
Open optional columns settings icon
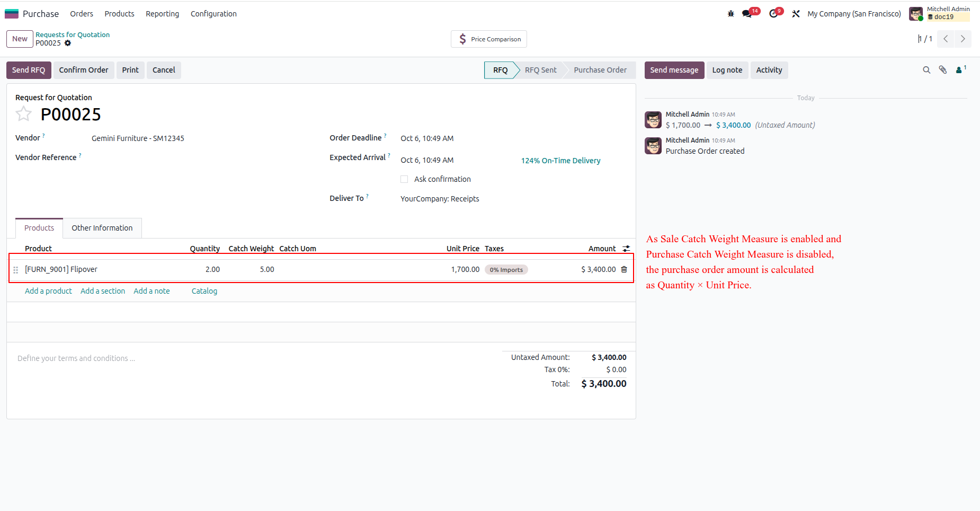(x=626, y=249)
